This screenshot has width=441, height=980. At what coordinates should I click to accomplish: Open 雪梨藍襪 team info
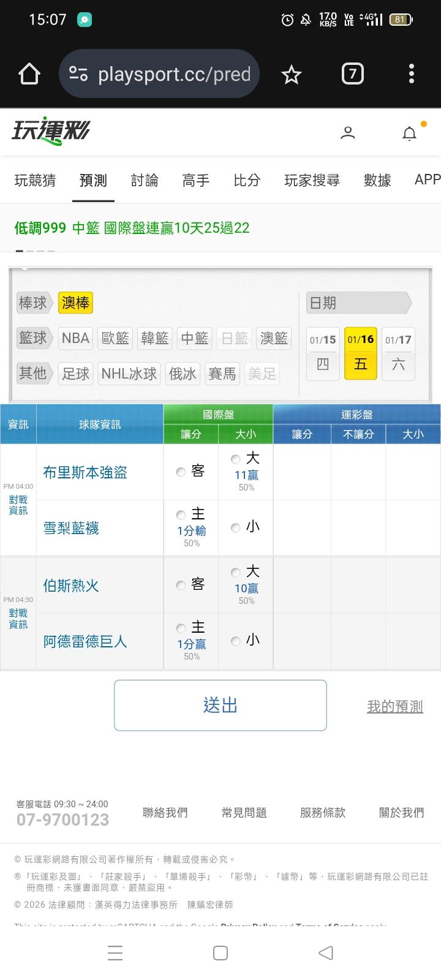[x=71, y=528]
